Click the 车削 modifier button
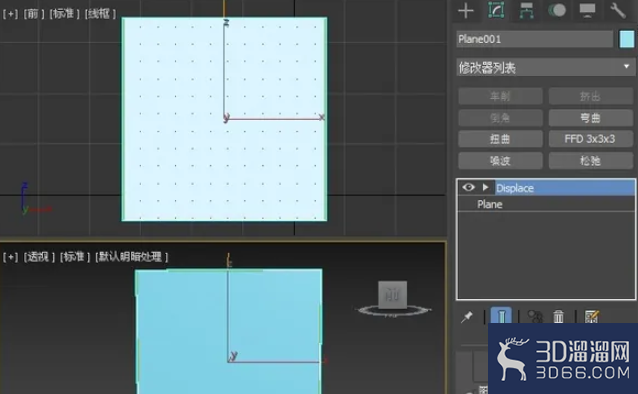 (500, 96)
